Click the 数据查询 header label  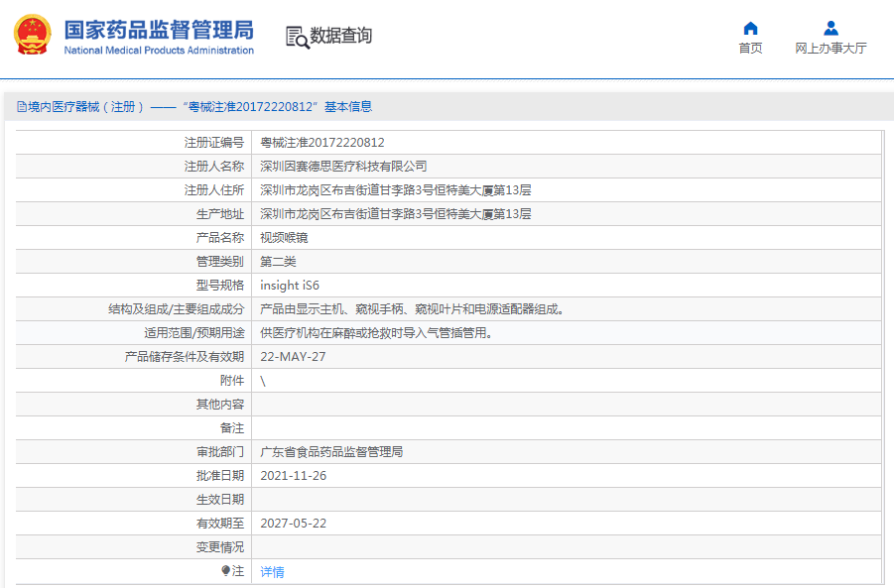coord(342,36)
